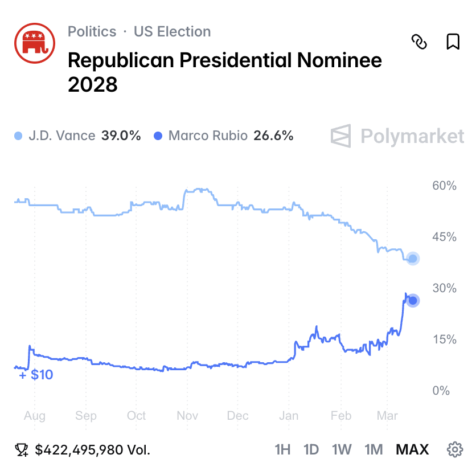Click the Polymarket watermark logo
This screenshot has height=475, width=476.
397,136
